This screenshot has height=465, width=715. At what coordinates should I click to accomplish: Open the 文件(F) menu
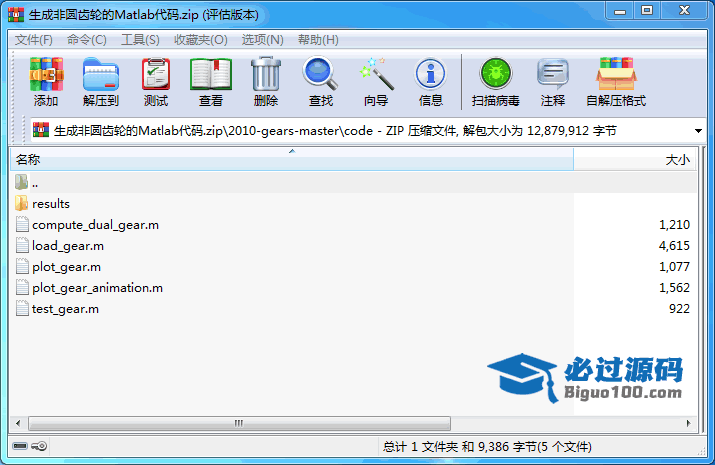click(x=34, y=40)
